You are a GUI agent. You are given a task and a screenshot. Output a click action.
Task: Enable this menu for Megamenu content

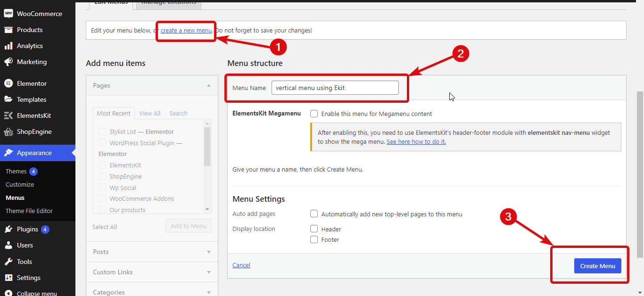[314, 114]
